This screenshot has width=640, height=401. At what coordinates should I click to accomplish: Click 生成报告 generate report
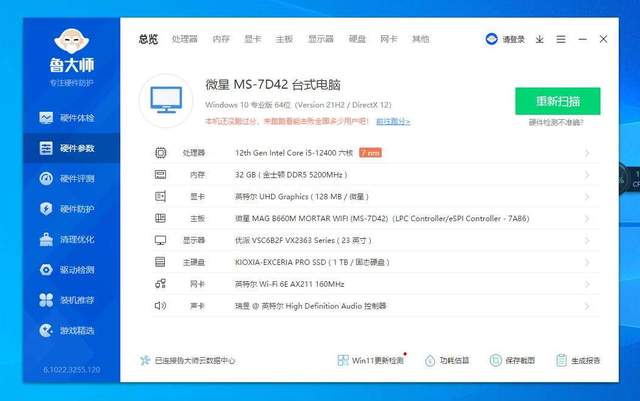tap(578, 360)
